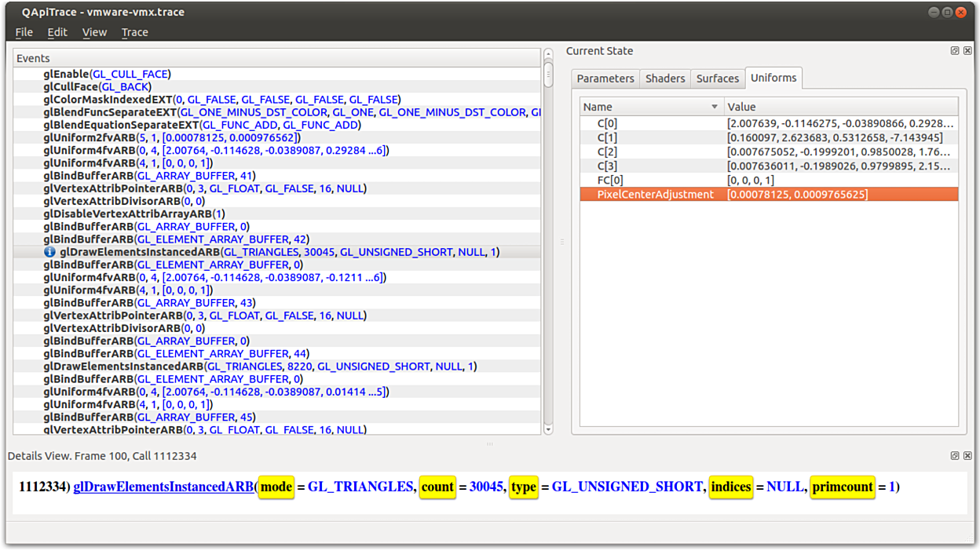980x551 pixels.
Task: Close the Details View panel
Action: point(966,456)
